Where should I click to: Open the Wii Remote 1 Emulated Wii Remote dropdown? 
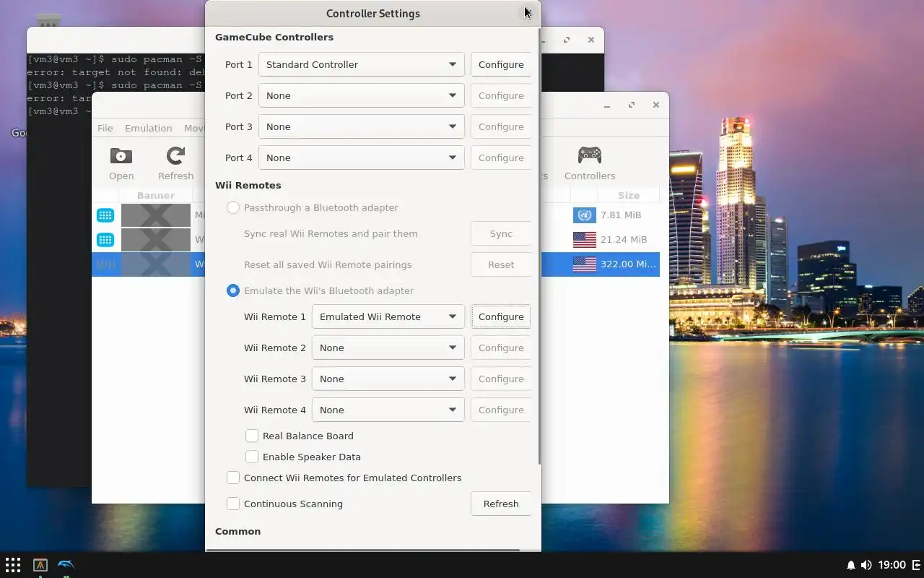(388, 316)
